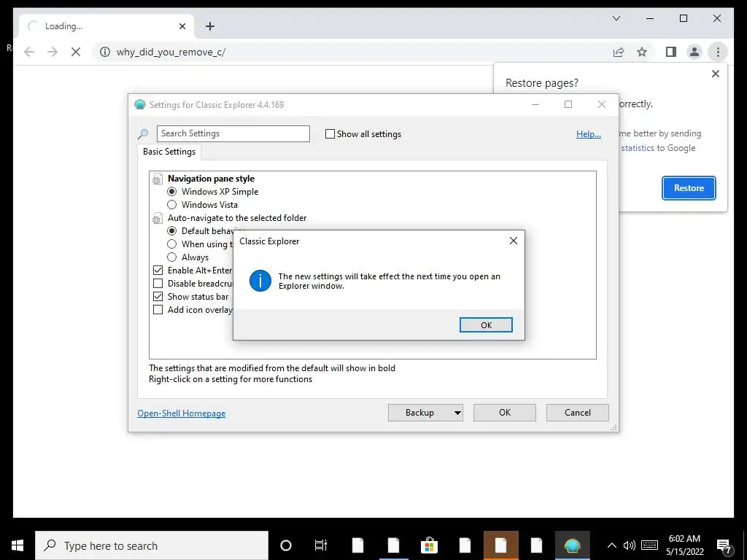Click taskbar search box
The width and height of the screenshot is (747, 560).
[152, 545]
